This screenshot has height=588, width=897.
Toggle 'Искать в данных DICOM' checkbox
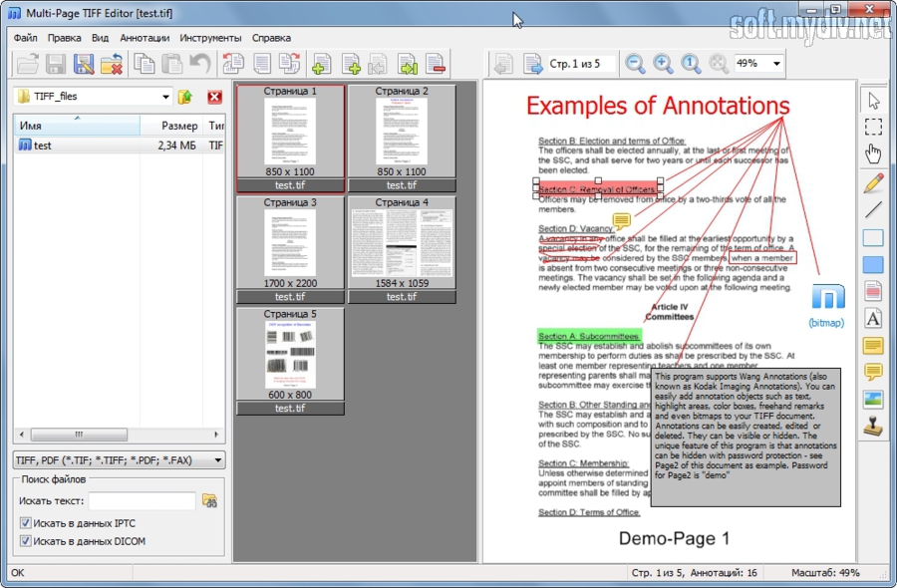point(25,540)
